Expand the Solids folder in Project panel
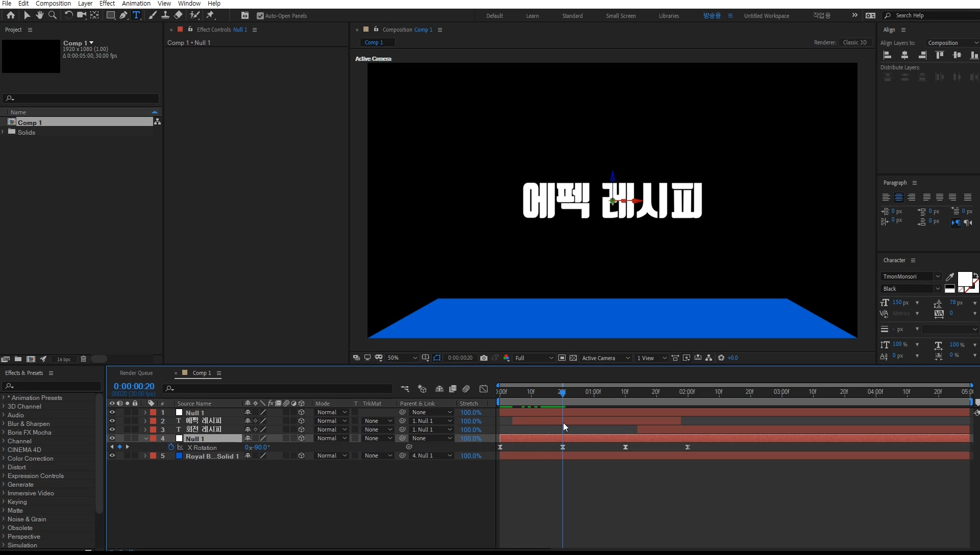The image size is (980, 555). 3,132
